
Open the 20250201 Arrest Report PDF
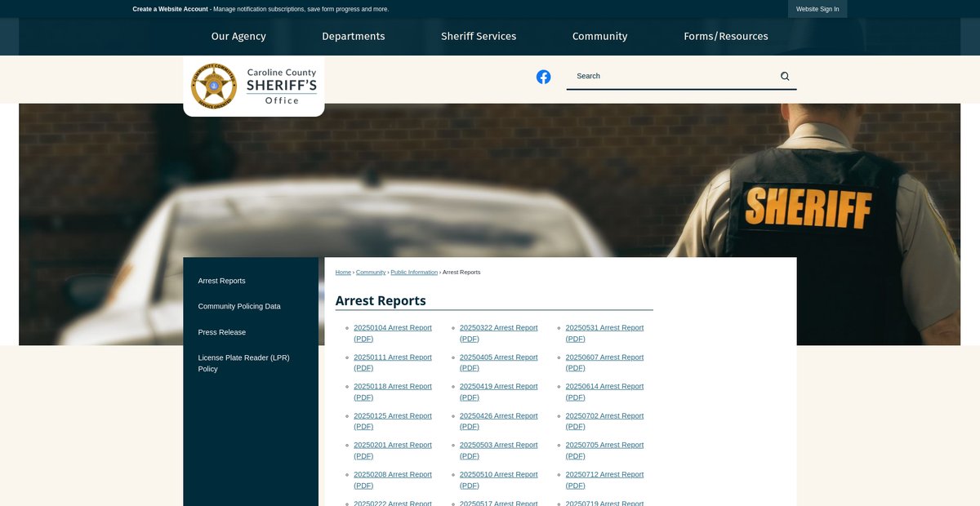coord(393,451)
